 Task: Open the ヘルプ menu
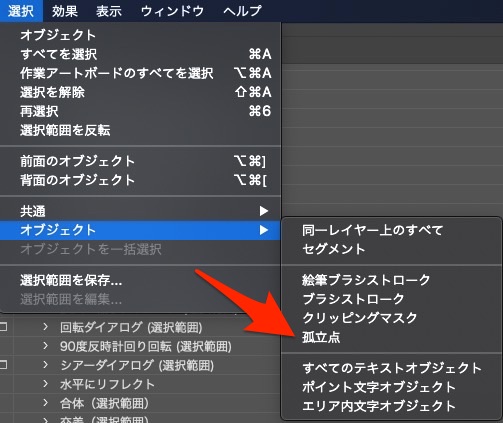point(242,11)
